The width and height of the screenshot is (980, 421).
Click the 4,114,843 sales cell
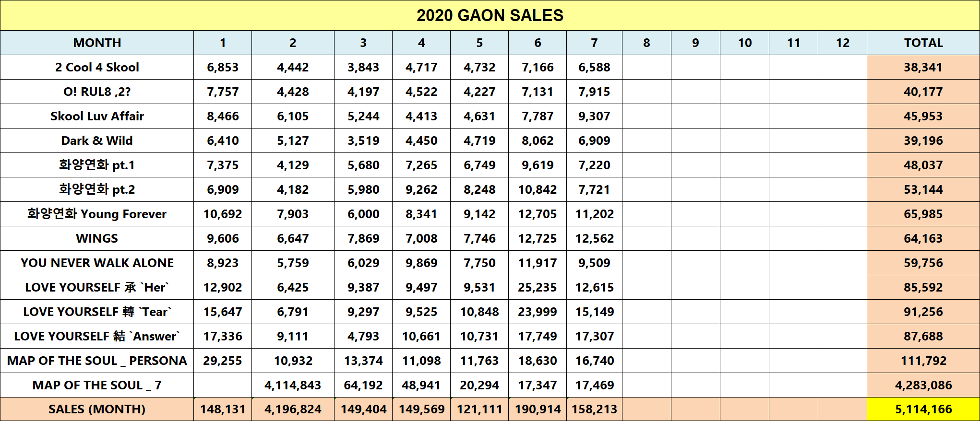coord(293,385)
